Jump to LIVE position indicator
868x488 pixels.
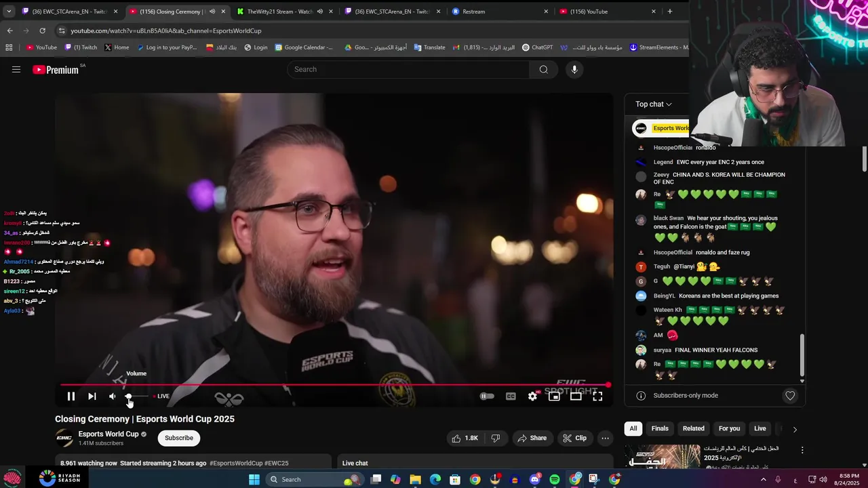(x=161, y=396)
